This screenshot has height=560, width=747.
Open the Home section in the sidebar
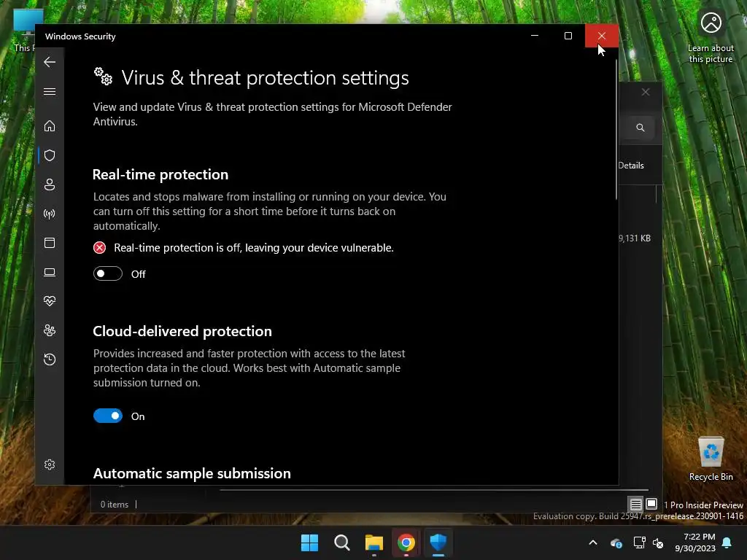point(50,126)
